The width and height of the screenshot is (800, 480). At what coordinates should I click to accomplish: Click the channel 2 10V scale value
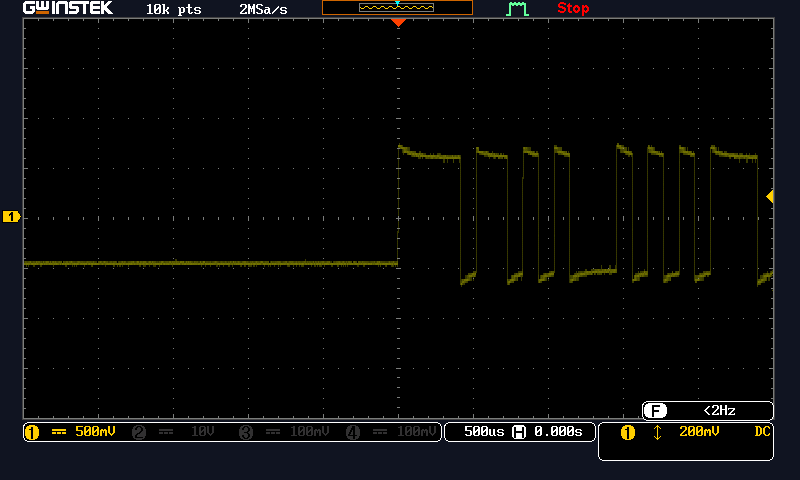coord(203,432)
